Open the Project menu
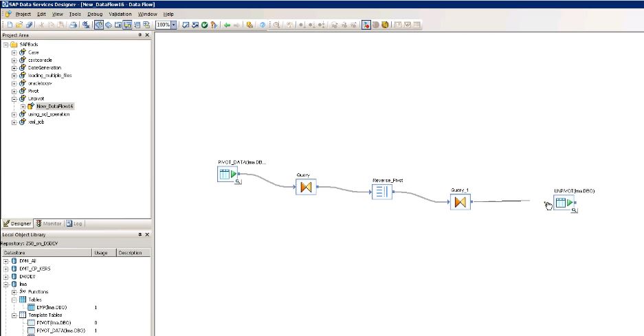 (23, 14)
